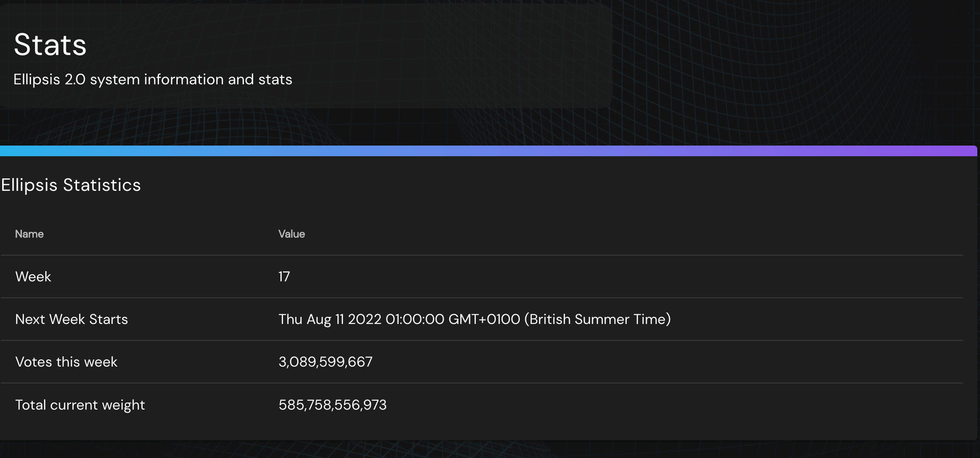980x458 pixels.
Task: Select the Next Week Starts label
Action: tap(72, 319)
